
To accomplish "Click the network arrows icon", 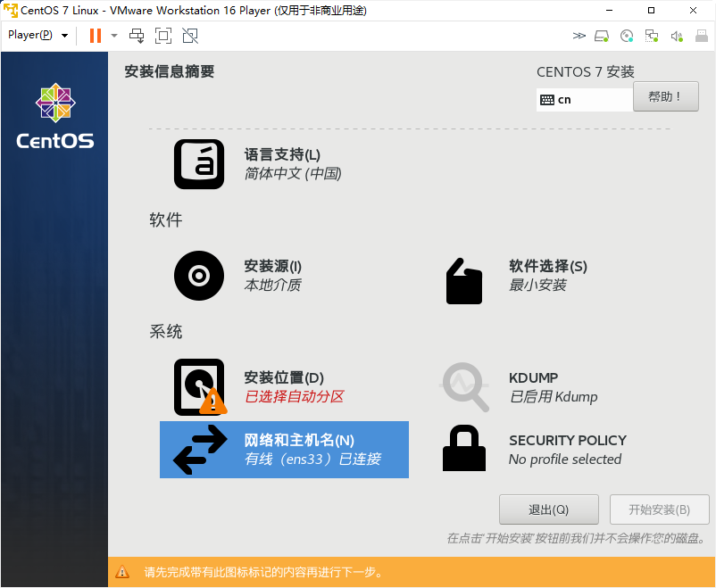I will click(x=200, y=450).
